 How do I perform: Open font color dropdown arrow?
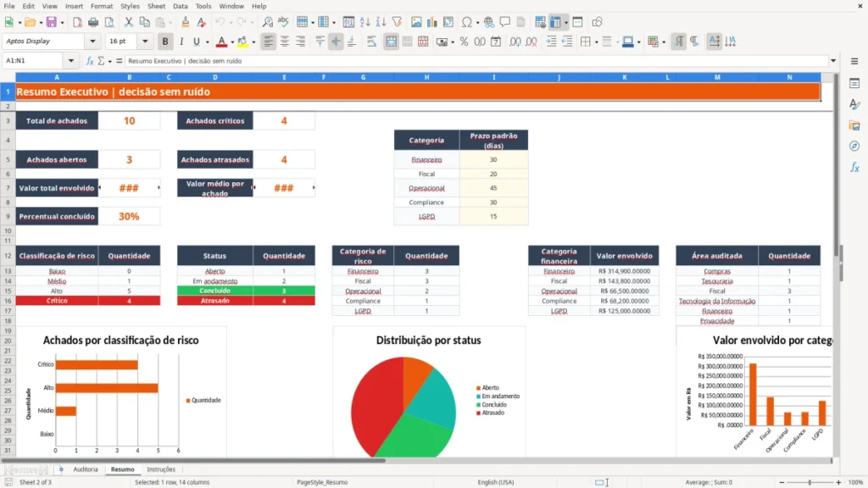tap(232, 42)
